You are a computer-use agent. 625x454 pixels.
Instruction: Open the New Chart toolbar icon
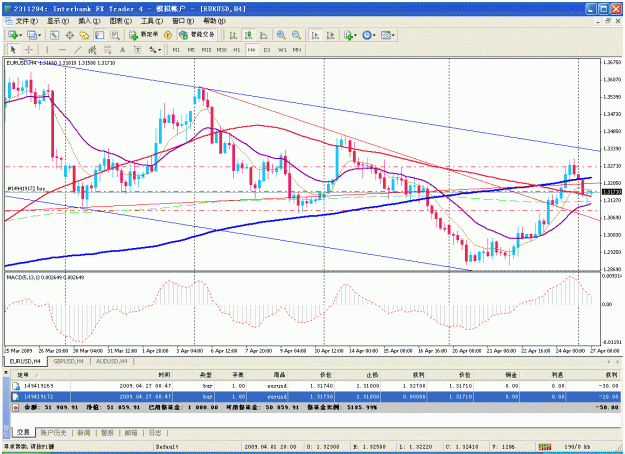13,35
